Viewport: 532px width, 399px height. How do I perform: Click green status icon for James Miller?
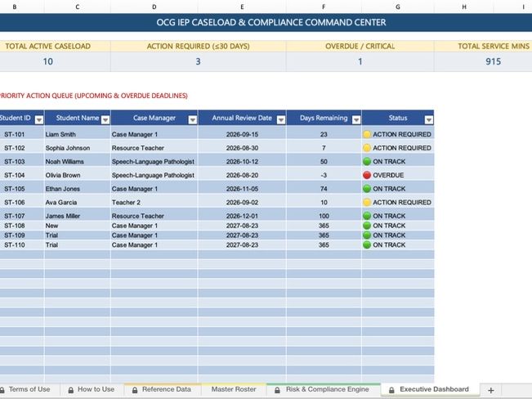click(367, 216)
